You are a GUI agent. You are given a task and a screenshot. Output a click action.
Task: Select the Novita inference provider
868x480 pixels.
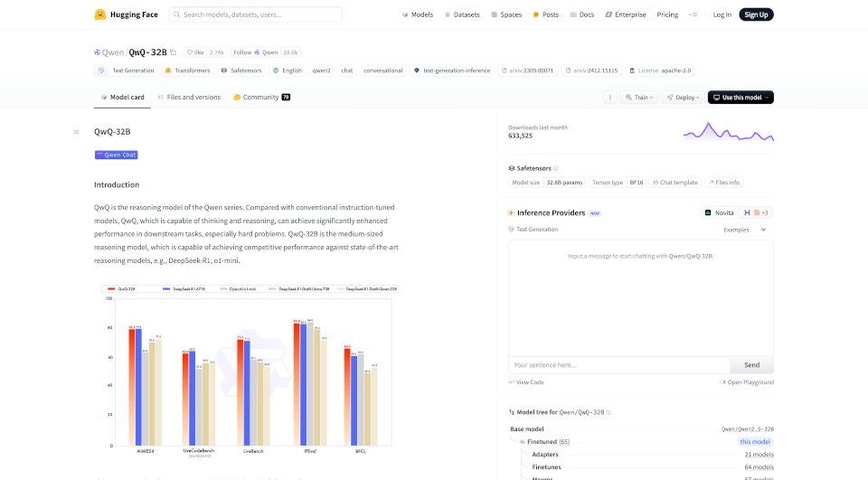click(719, 212)
